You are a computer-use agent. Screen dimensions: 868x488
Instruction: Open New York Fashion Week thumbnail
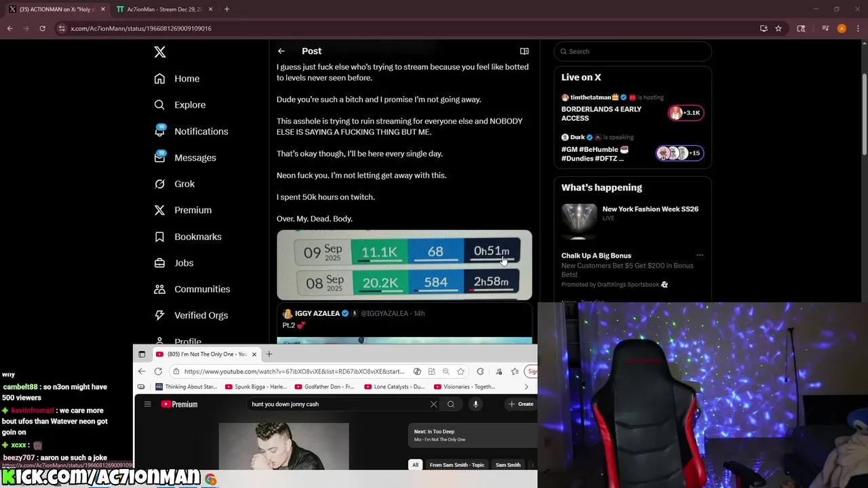[x=578, y=222]
